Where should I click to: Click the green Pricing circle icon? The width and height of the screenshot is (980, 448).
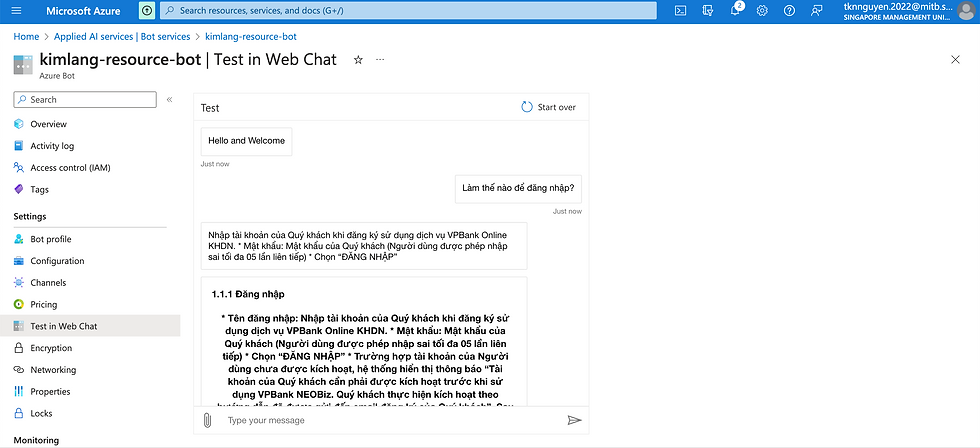tap(19, 304)
